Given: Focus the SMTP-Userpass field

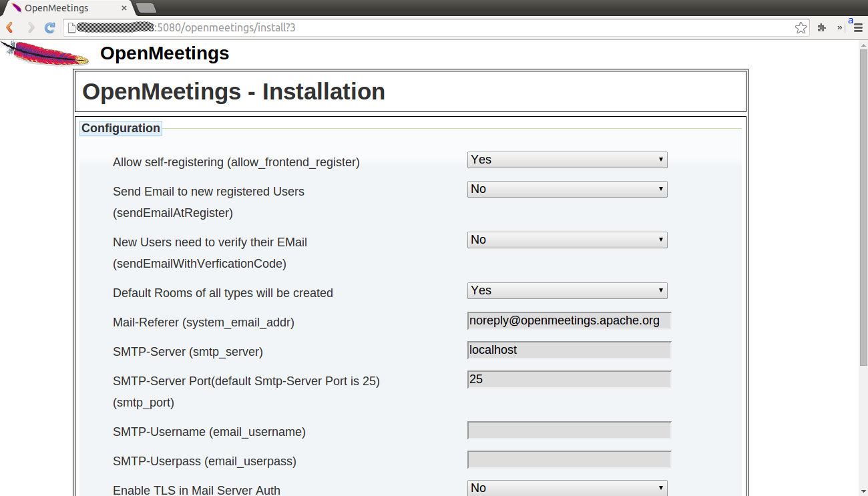Looking at the screenshot, I should (x=569, y=459).
